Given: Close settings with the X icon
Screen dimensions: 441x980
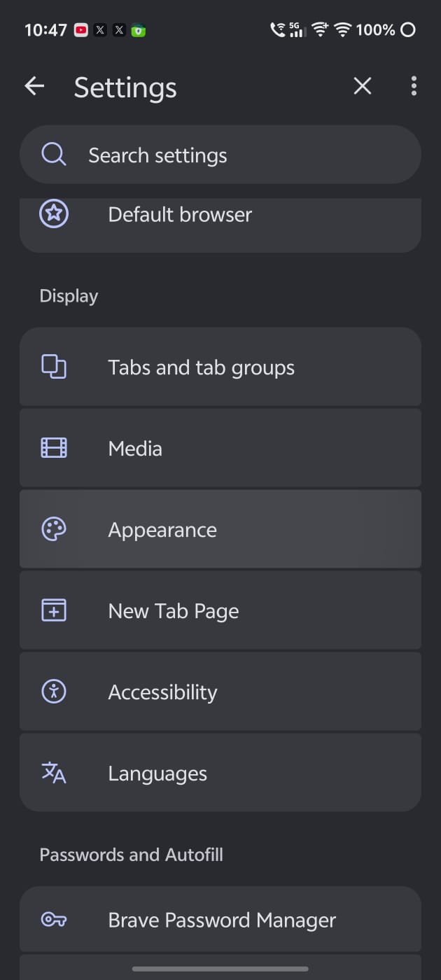Looking at the screenshot, I should pyautogui.click(x=363, y=86).
